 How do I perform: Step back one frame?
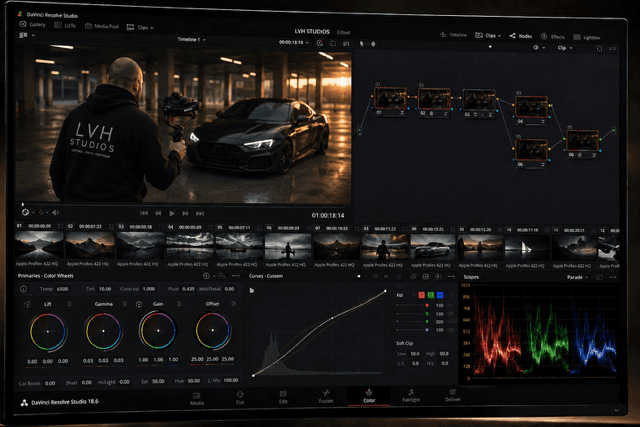[x=158, y=213]
